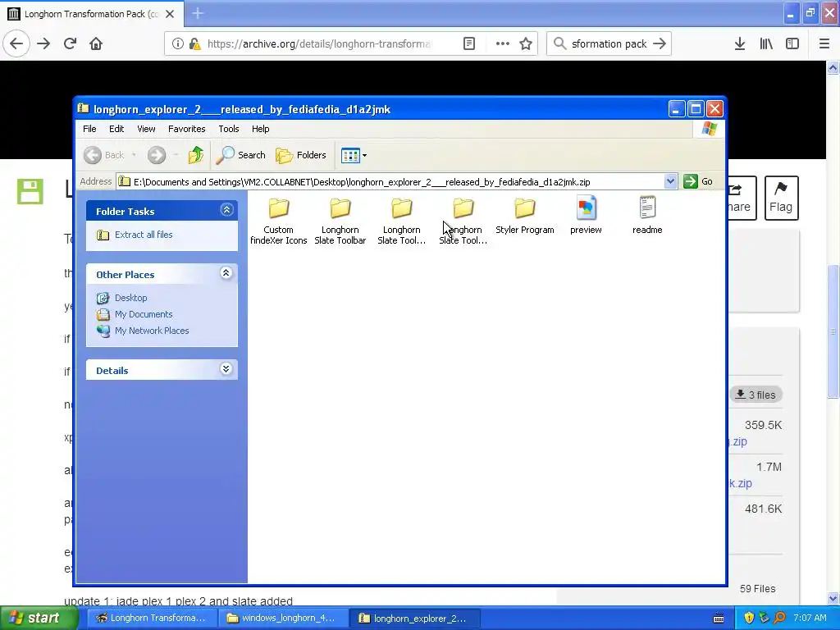Open Firefox Library icon
840x630 pixels.
pyautogui.click(x=766, y=44)
